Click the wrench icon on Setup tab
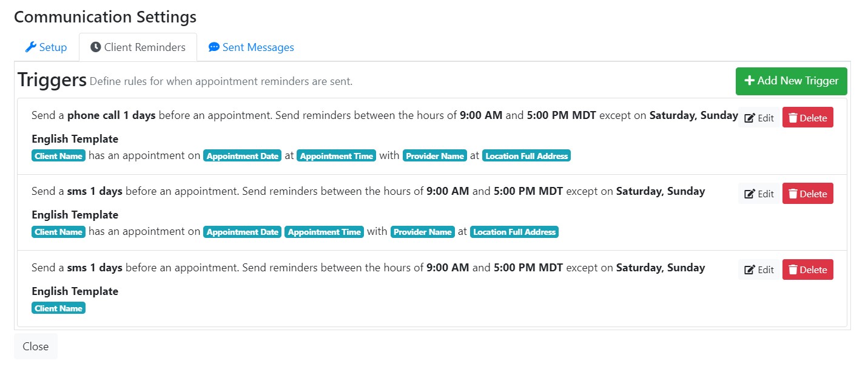The image size is (868, 366). (31, 47)
